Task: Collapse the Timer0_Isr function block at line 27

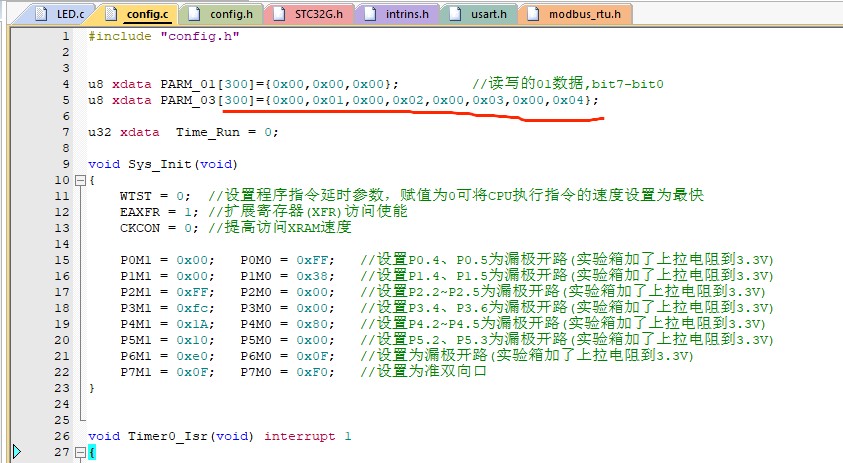Action: pos(80,452)
